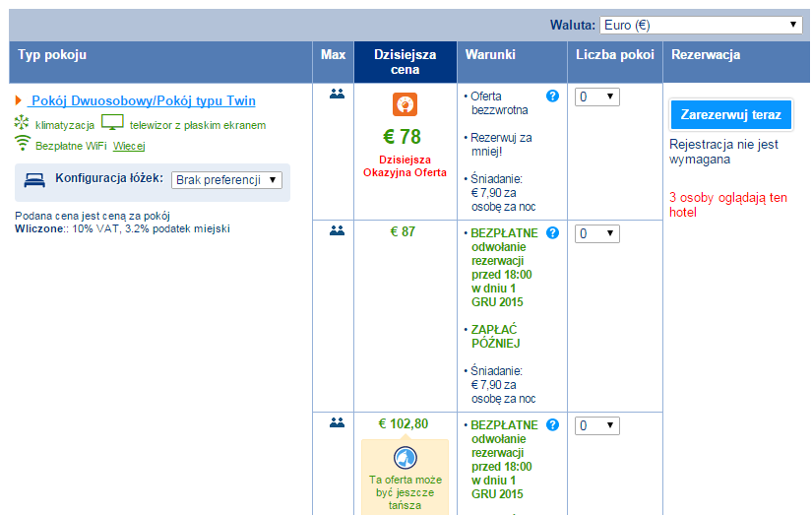Image resolution: width=812 pixels, height=515 pixels.
Task: Click the orange Today's Deal icon above € 78
Action: click(x=405, y=104)
